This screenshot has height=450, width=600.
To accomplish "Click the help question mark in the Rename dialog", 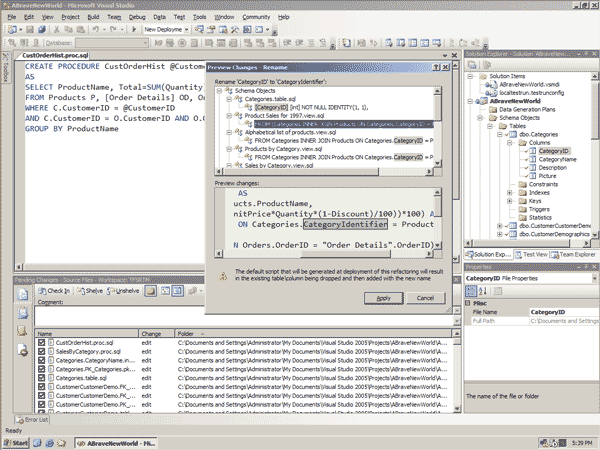I will click(x=436, y=67).
